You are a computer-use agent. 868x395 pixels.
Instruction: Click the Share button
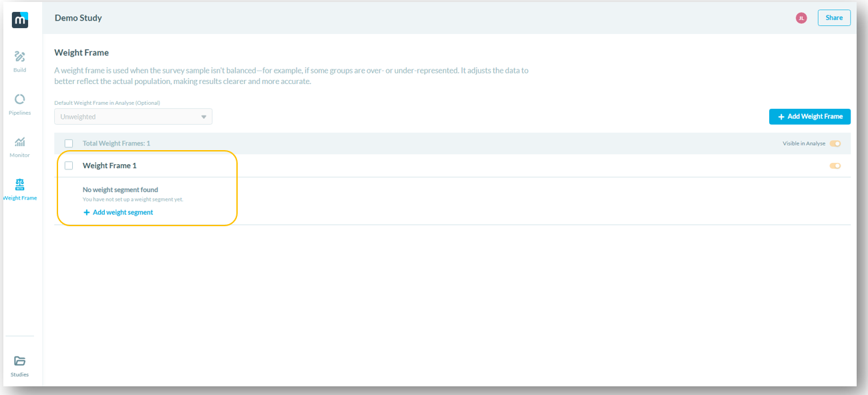(834, 18)
